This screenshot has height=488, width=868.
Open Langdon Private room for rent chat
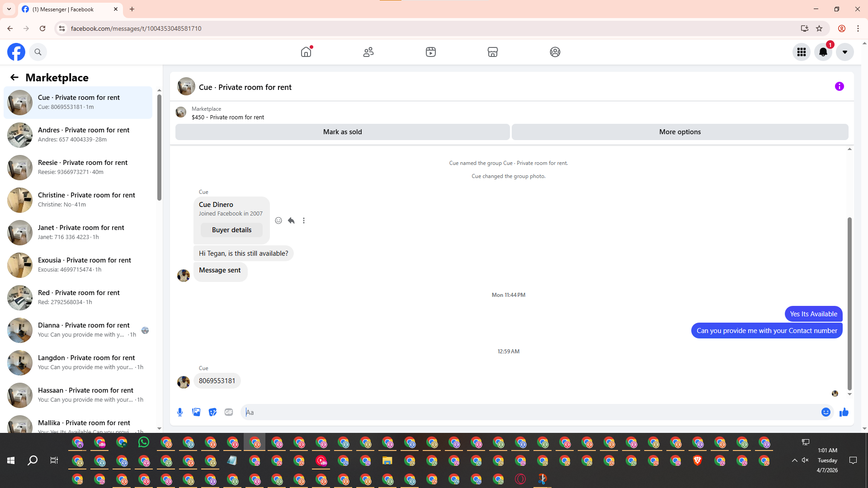pos(78,362)
